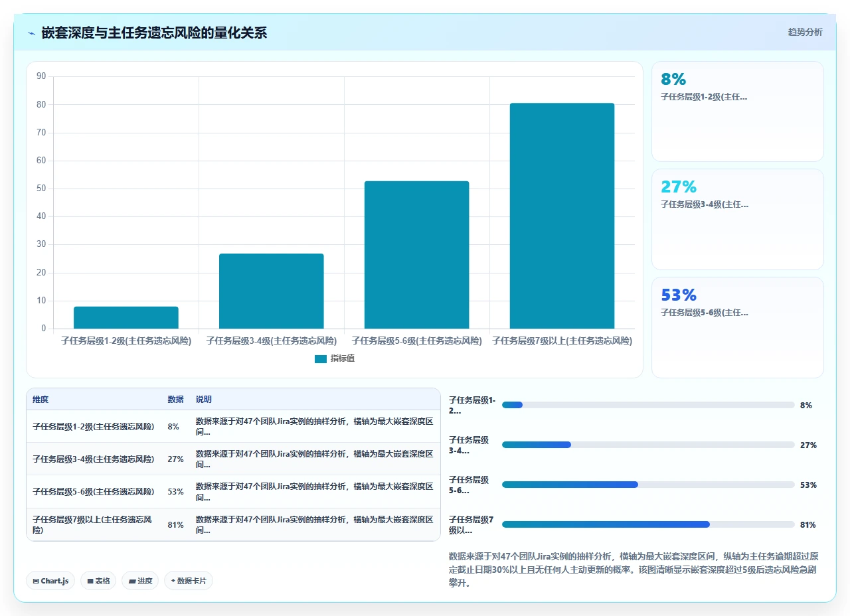The width and height of the screenshot is (850, 616).
Task: Select the 27% data card
Action: [x=737, y=219]
